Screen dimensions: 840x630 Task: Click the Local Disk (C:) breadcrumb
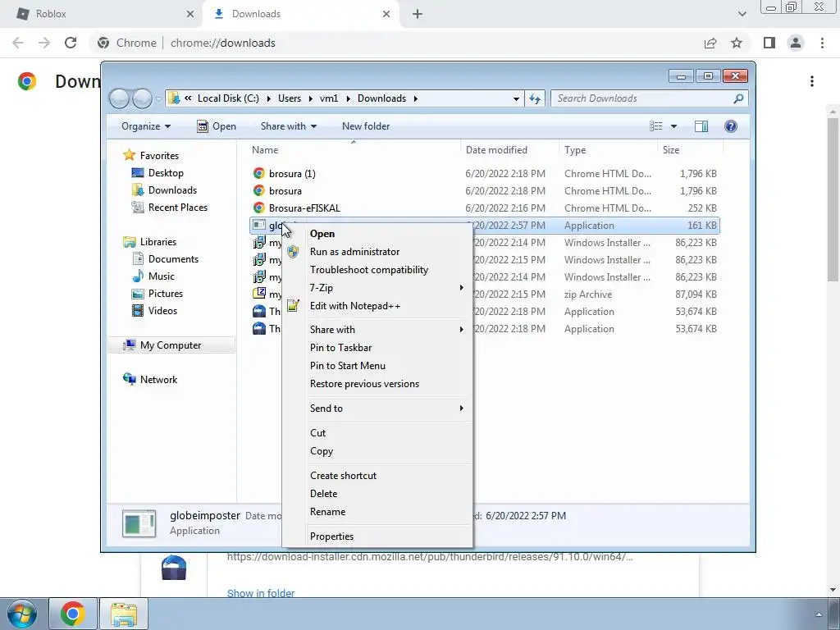(x=228, y=98)
